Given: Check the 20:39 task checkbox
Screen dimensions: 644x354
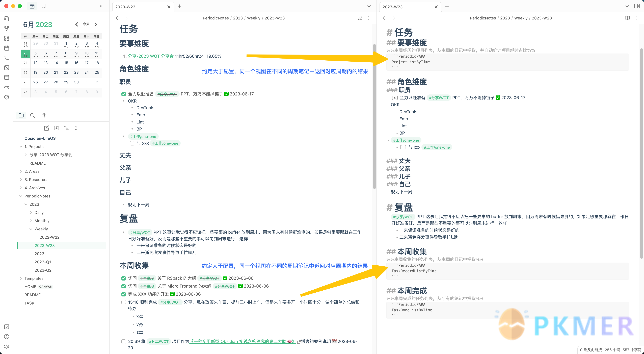Looking at the screenshot, I should (x=123, y=341).
